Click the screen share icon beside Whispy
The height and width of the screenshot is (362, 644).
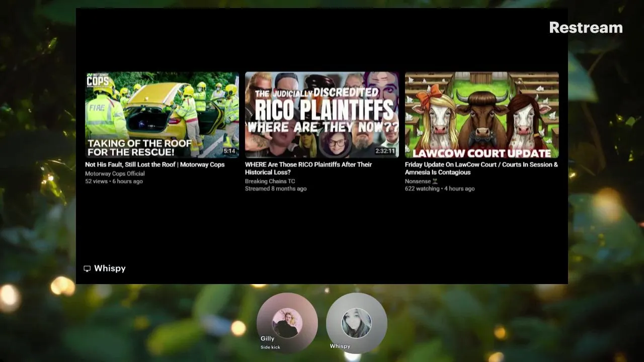click(87, 268)
